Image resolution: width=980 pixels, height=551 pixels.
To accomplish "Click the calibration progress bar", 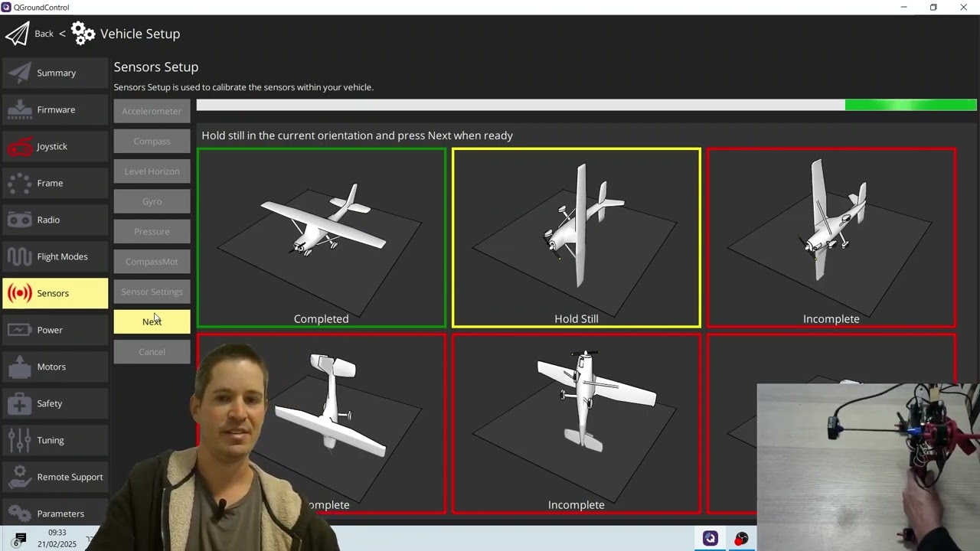I will click(x=586, y=105).
